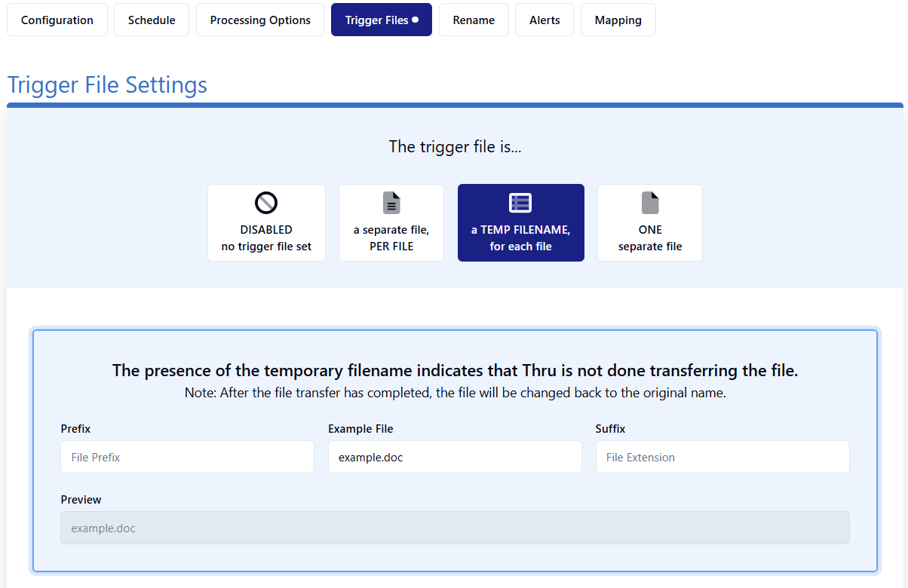Click the TEMP FILENAME list icon

[520, 203]
